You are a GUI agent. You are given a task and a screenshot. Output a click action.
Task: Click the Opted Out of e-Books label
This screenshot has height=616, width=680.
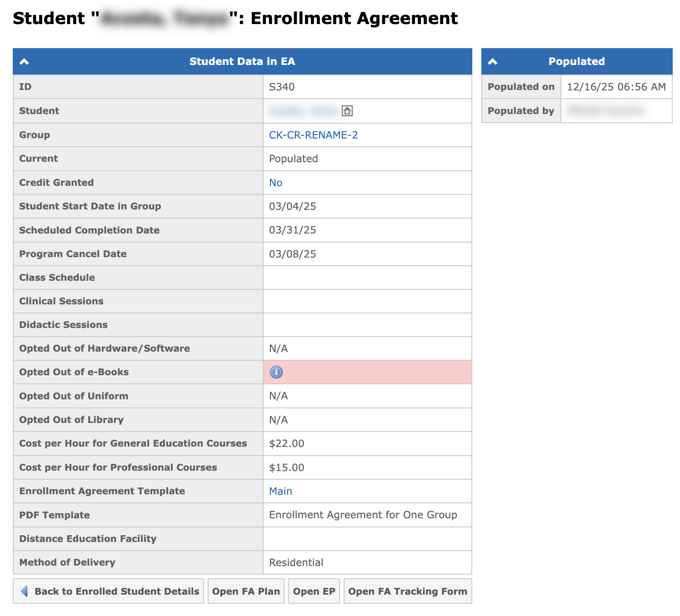(74, 372)
